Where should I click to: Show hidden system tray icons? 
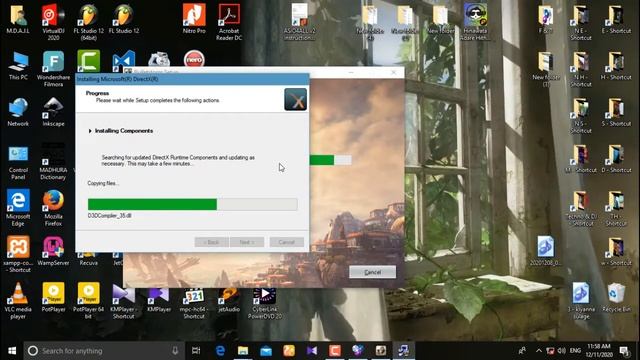539,351
